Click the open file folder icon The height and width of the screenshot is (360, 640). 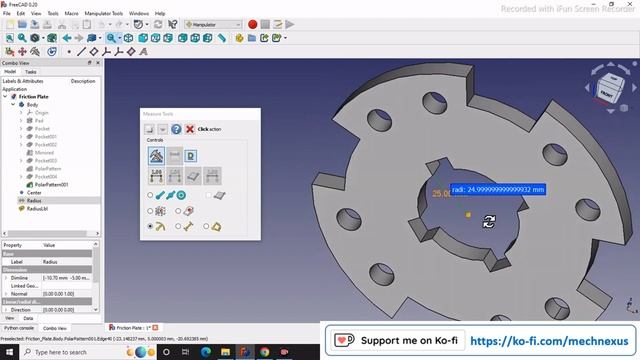click(22, 24)
